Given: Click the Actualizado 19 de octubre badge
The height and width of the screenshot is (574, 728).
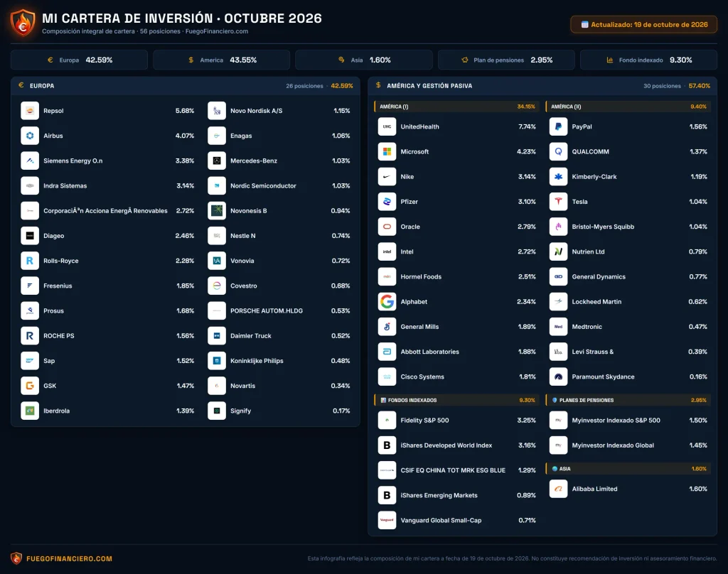Looking at the screenshot, I should point(644,25).
